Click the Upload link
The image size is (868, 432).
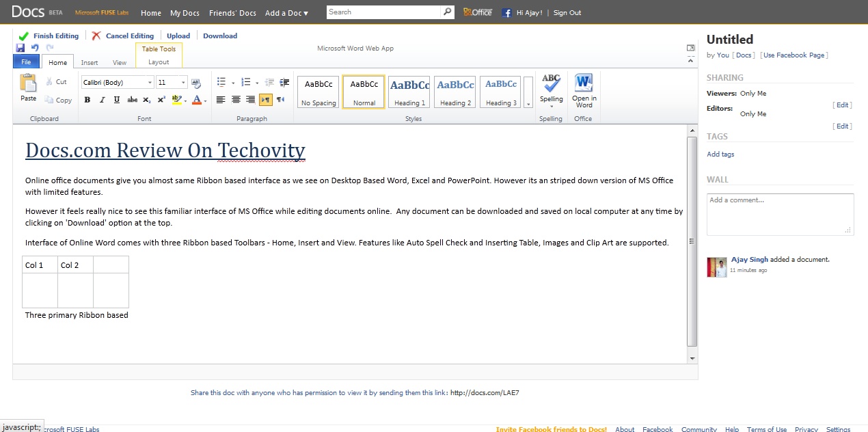click(x=178, y=36)
